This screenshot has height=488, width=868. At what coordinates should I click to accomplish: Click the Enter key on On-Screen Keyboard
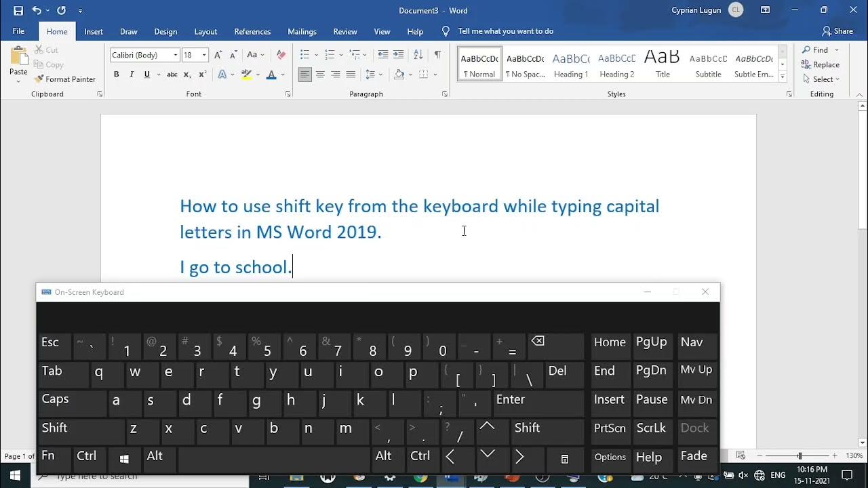(538, 403)
